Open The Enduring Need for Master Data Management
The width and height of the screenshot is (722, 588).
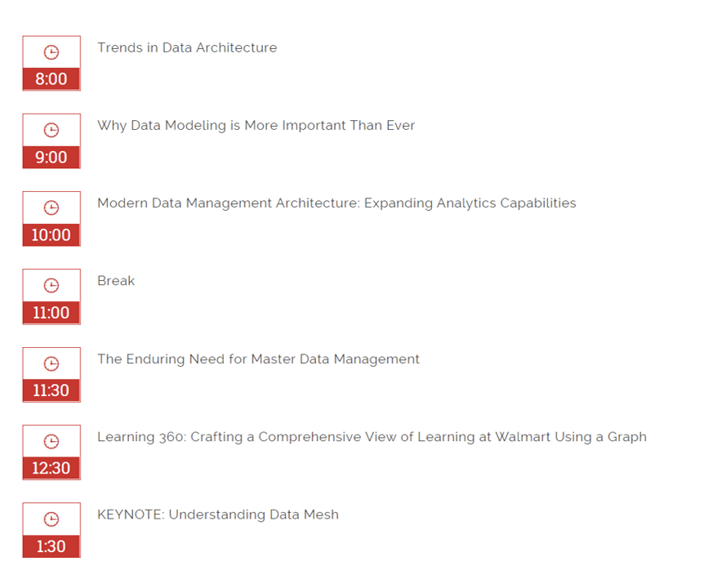point(258,359)
